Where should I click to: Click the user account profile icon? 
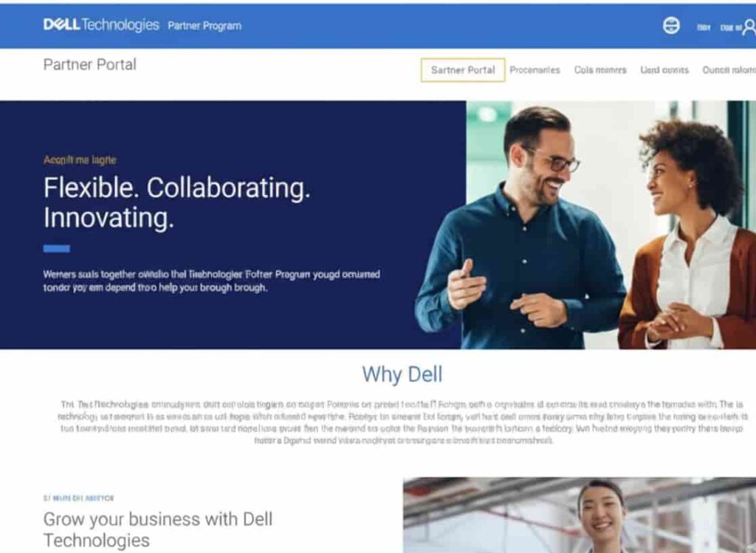click(749, 27)
